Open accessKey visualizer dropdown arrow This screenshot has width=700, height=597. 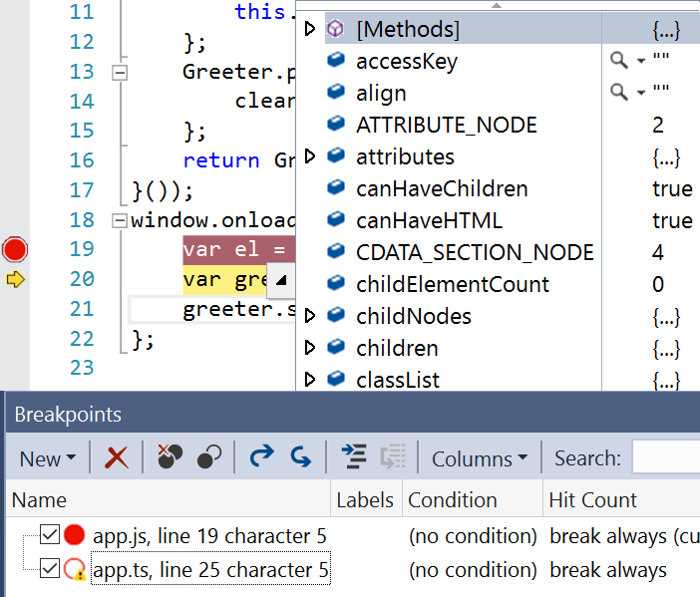pos(641,61)
